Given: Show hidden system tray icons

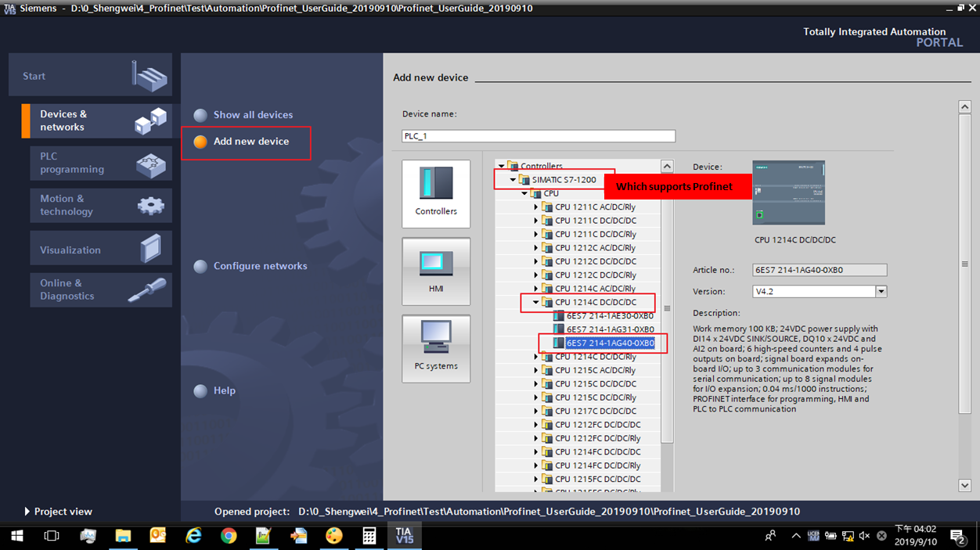Looking at the screenshot, I should point(796,536).
